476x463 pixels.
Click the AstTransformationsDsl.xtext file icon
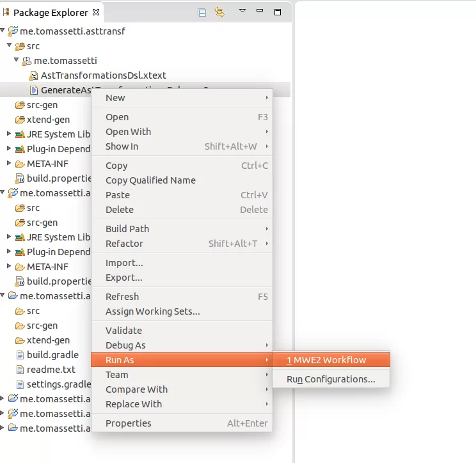33,75
